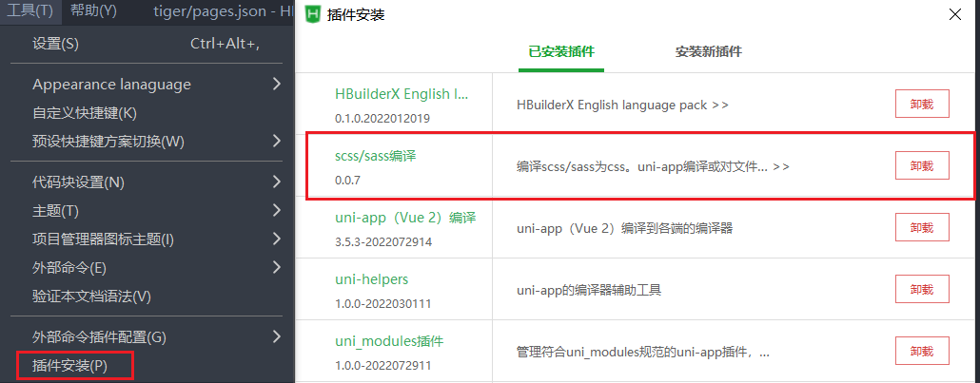Viewport: 980px width, 383px height.
Task: Click uni-app（Vue 2）编译到各端的编译器 description
Action: (624, 229)
